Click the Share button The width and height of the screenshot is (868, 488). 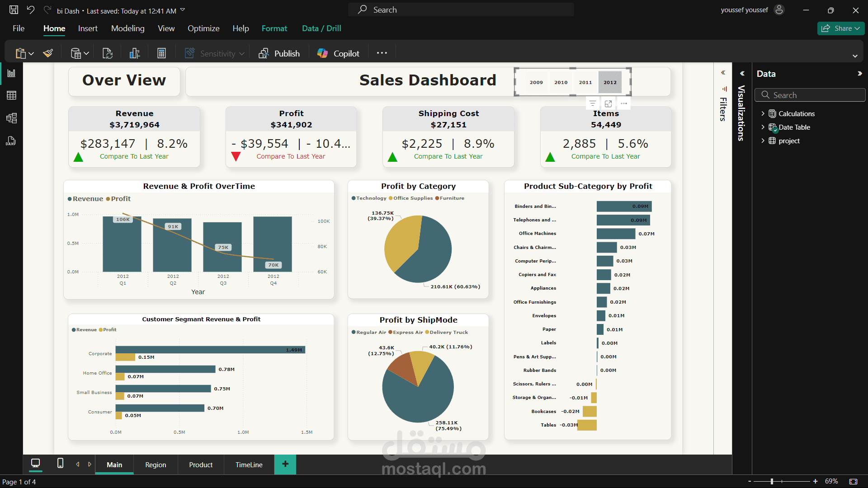point(841,28)
